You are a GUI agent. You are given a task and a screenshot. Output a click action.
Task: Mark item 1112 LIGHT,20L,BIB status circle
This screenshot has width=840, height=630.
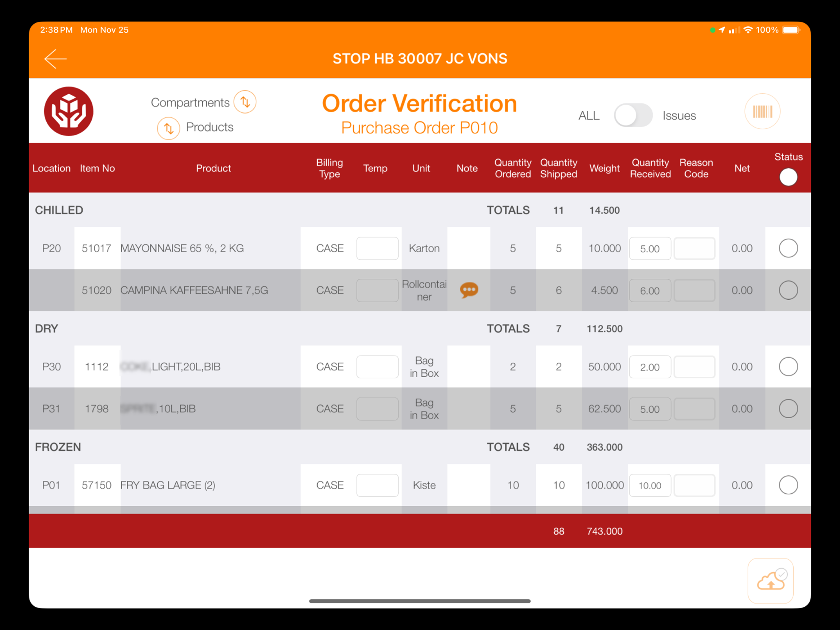point(788,367)
